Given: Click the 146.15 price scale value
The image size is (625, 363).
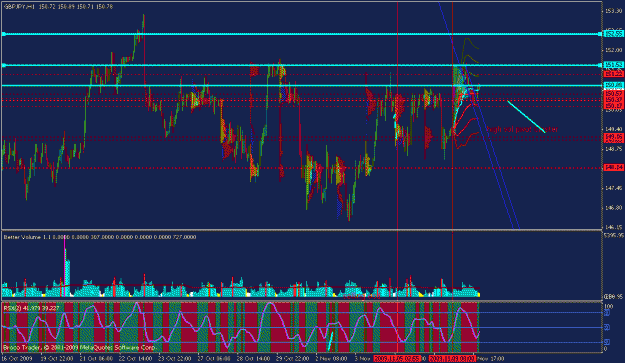Looking at the screenshot, I should tap(614, 228).
